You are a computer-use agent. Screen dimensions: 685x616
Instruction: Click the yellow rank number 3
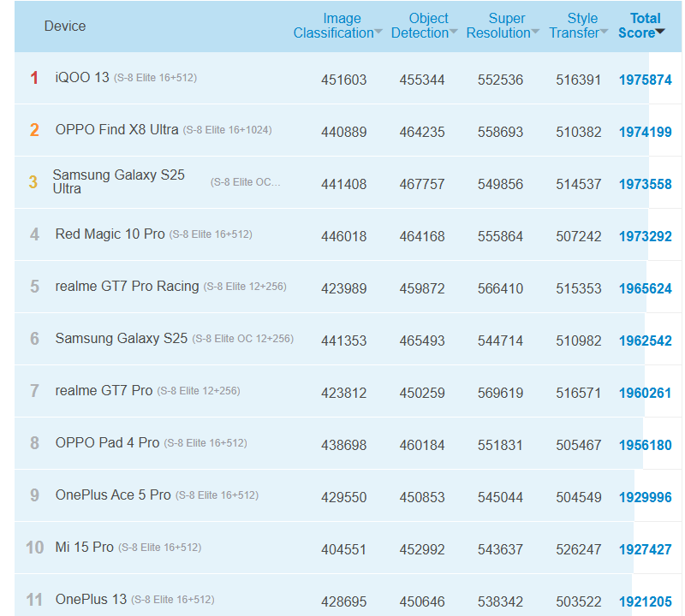click(x=33, y=182)
